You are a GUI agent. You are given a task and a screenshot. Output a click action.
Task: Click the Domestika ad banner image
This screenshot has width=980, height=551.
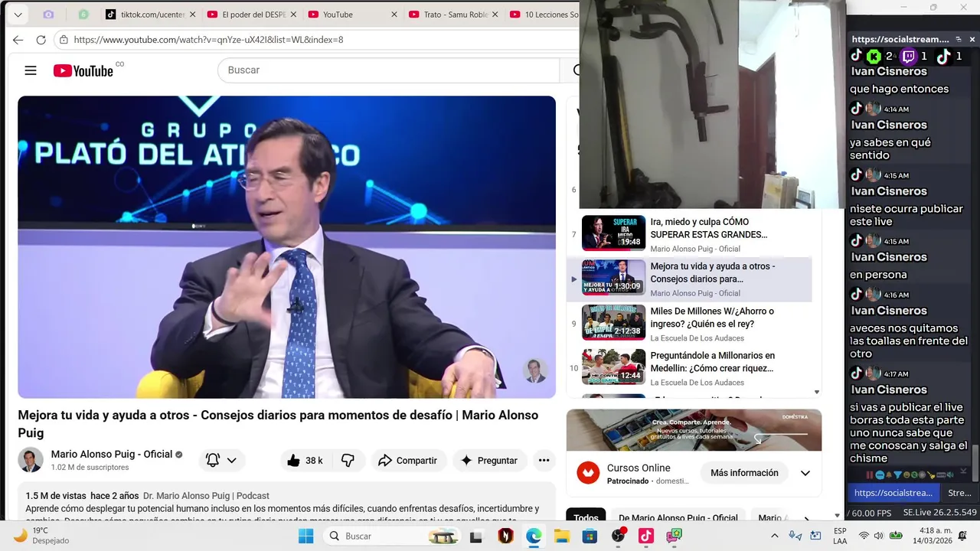(694, 430)
